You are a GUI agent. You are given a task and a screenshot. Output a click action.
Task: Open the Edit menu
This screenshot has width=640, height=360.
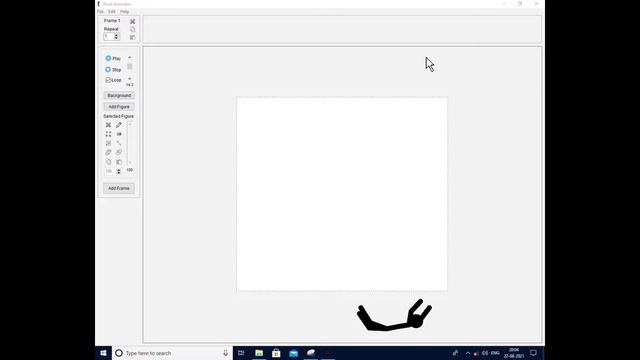(x=111, y=12)
